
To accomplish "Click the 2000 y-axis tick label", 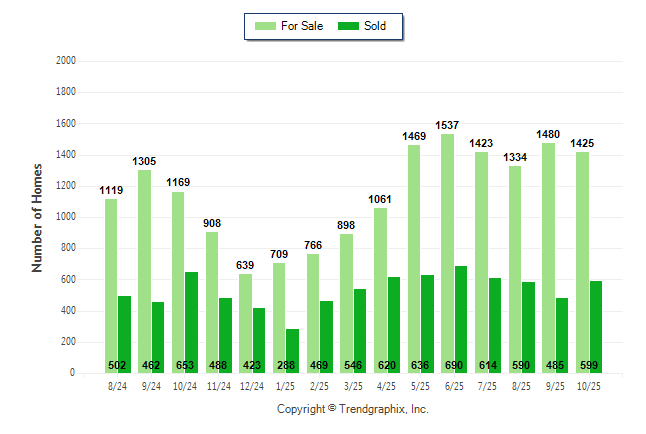I will coord(66,61).
